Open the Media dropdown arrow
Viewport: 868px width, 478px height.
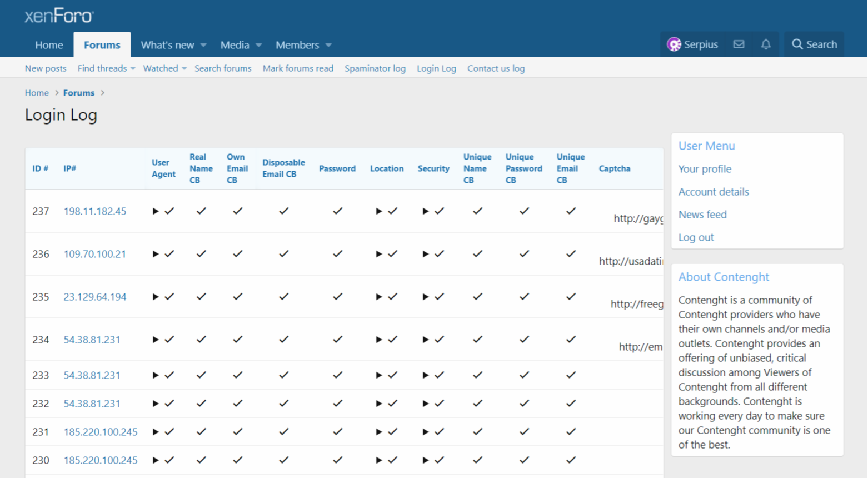[258, 45]
